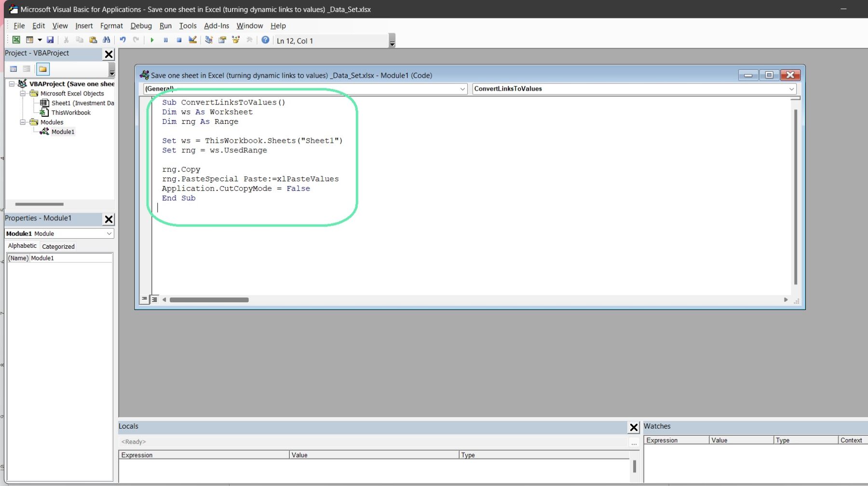Image resolution: width=868 pixels, height=486 pixels.
Task: Click code window vertical scrollbar
Action: click(795, 197)
